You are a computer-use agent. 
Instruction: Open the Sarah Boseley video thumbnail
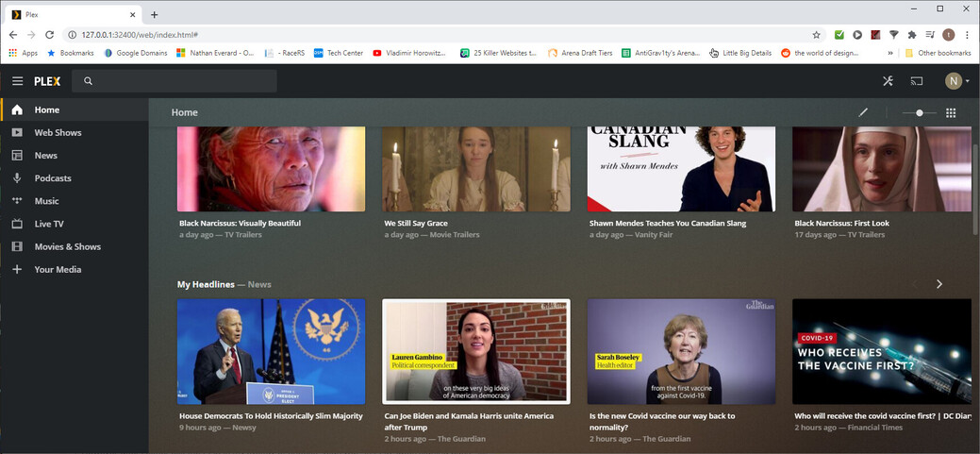click(x=681, y=351)
